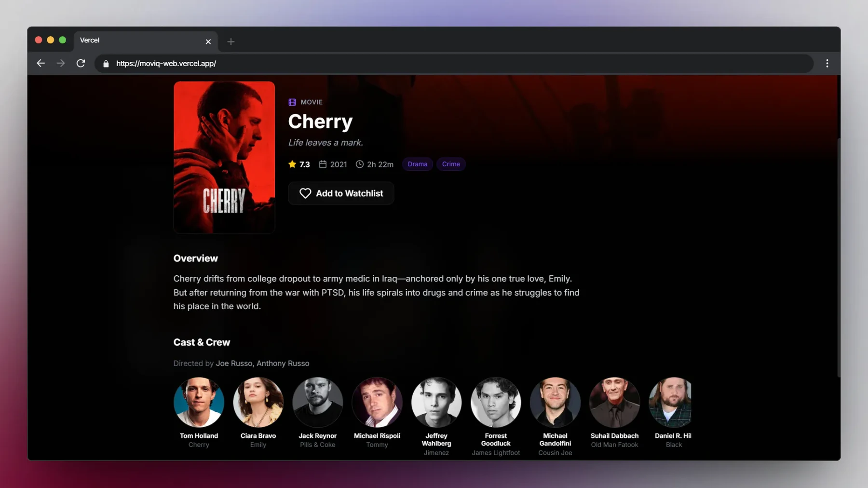Click the Suhail Dabbach name label
Image resolution: width=868 pixels, height=488 pixels.
click(614, 436)
